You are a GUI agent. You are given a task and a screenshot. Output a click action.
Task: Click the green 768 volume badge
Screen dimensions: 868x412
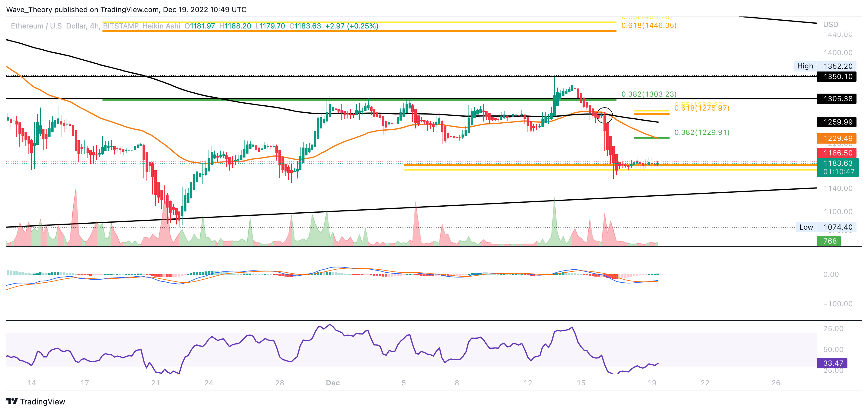click(x=829, y=241)
